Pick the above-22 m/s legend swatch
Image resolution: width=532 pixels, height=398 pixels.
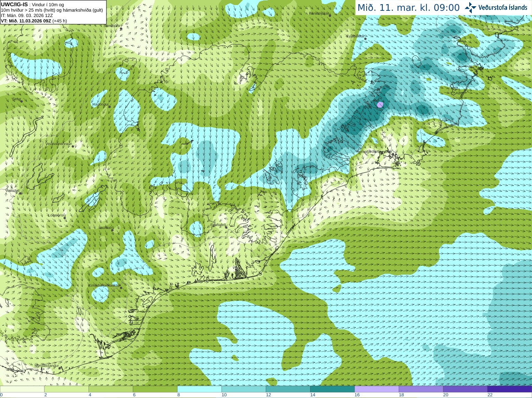click(x=510, y=389)
